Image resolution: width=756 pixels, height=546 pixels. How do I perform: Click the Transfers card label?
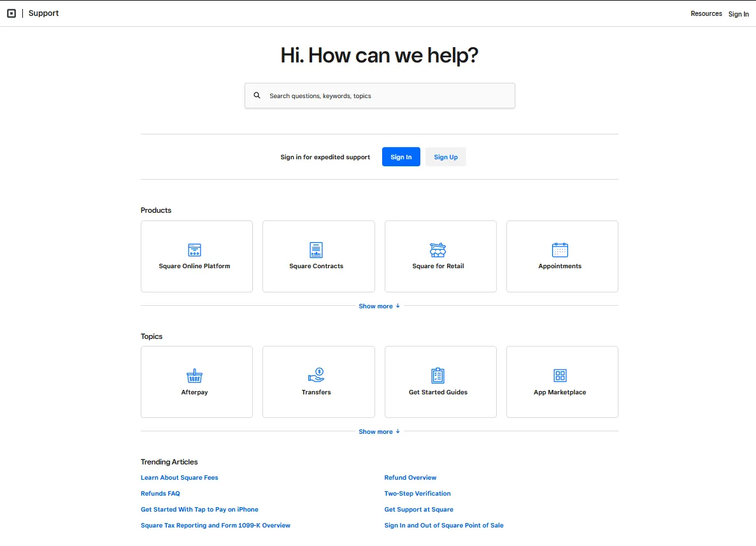click(317, 392)
